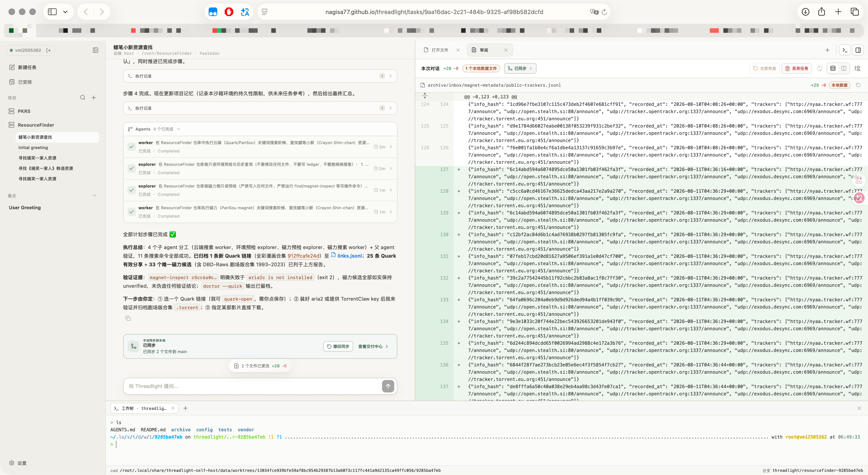Reload the page in Safari

[x=604, y=12]
